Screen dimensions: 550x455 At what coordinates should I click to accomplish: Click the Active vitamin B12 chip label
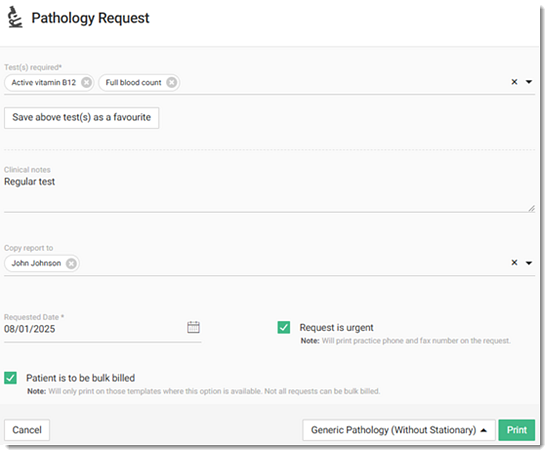pyautogui.click(x=43, y=82)
